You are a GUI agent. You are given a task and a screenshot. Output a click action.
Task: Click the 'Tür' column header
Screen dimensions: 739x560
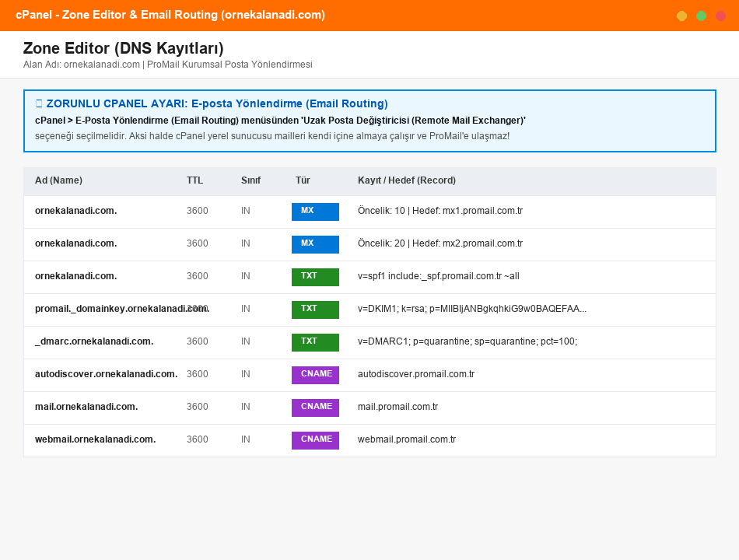(303, 180)
